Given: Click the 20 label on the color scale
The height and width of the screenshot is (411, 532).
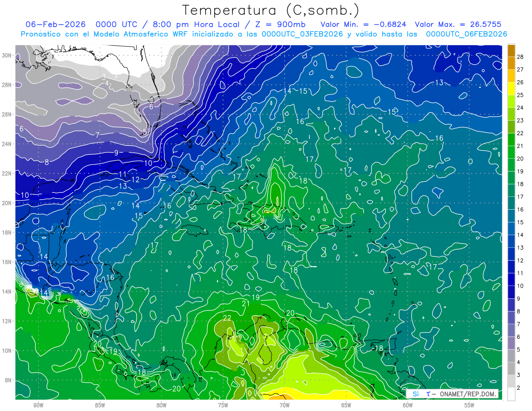Looking at the screenshot, I should (x=520, y=159).
